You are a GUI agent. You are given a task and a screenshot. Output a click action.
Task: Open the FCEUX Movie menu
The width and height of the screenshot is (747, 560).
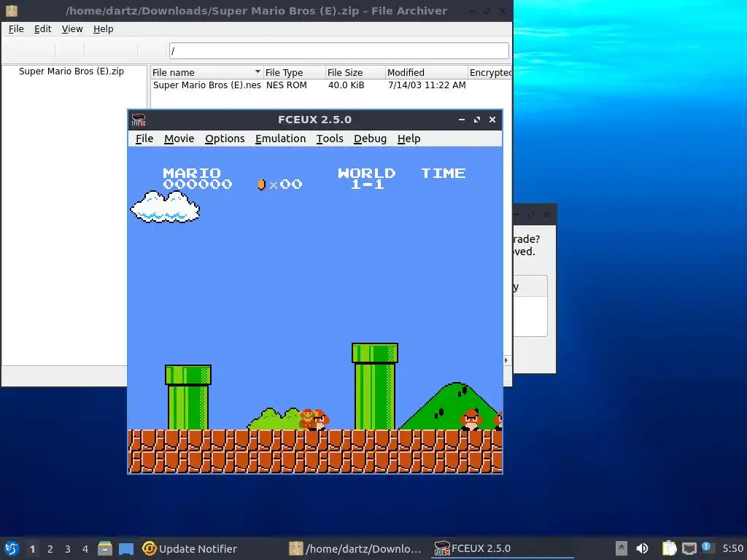pos(179,139)
